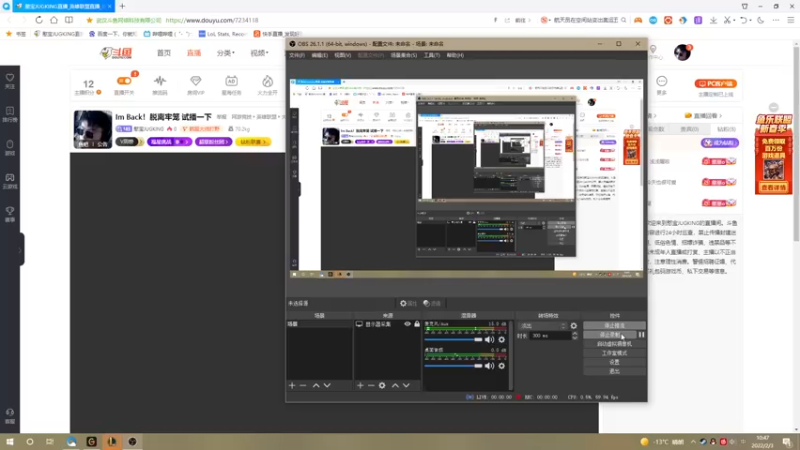This screenshot has height=450, width=800.
Task: Select the display capture source row
Action: tap(387, 324)
